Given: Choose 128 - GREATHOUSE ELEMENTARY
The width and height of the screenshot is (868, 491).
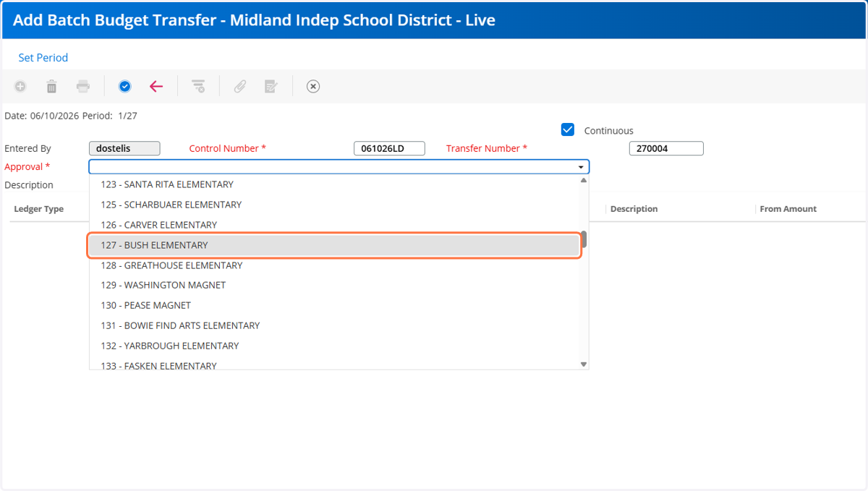Looking at the screenshot, I should 333,265.
